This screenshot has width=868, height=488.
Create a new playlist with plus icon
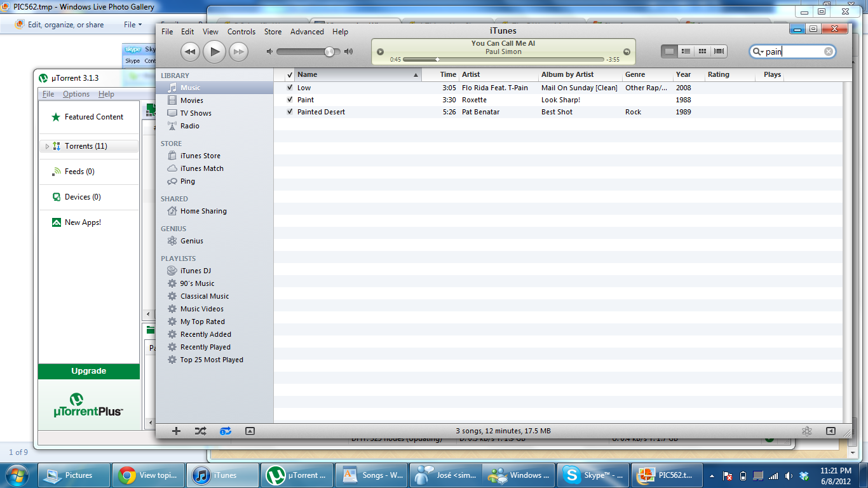click(177, 431)
